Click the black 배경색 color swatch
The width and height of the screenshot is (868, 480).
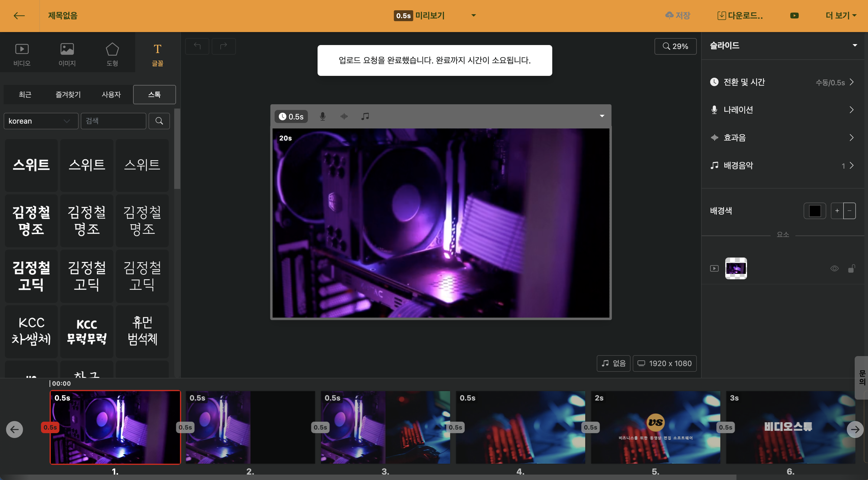814,211
